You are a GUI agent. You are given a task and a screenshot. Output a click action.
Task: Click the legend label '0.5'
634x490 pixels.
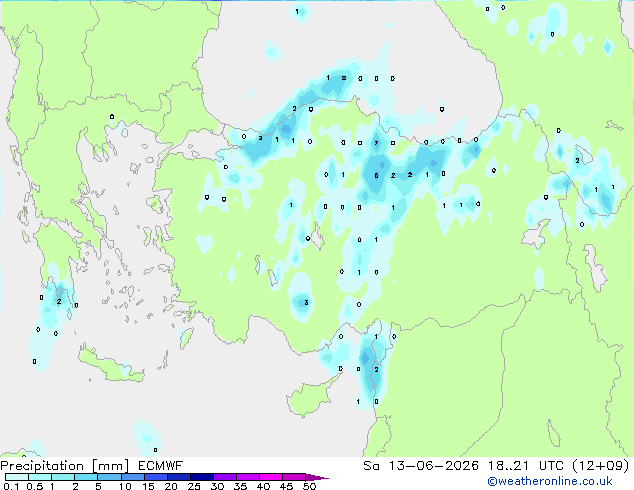coord(35,486)
